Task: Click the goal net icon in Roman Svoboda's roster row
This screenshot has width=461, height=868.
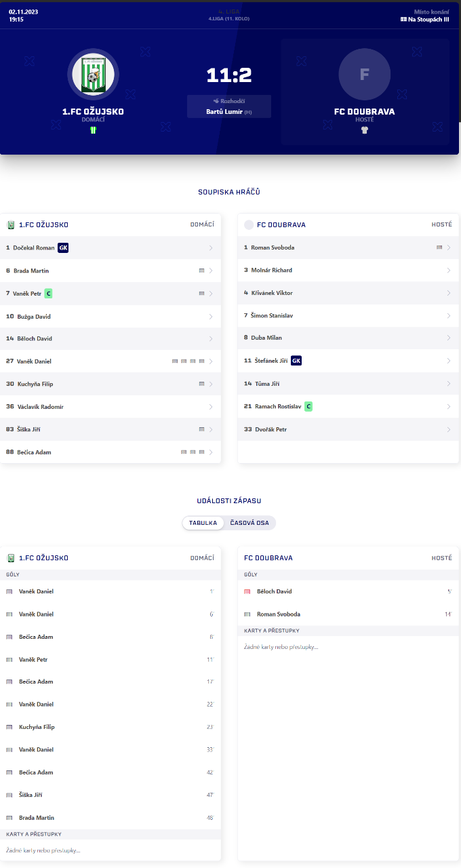Action: tap(439, 248)
